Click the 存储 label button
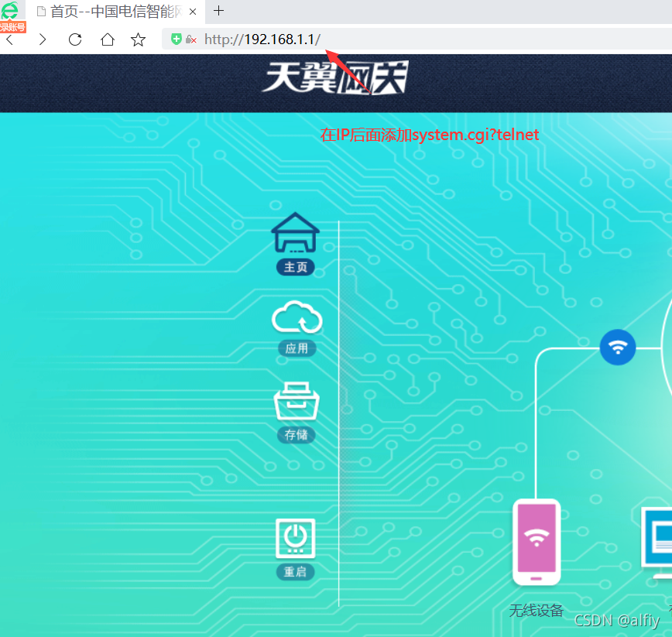 pyautogui.click(x=297, y=435)
